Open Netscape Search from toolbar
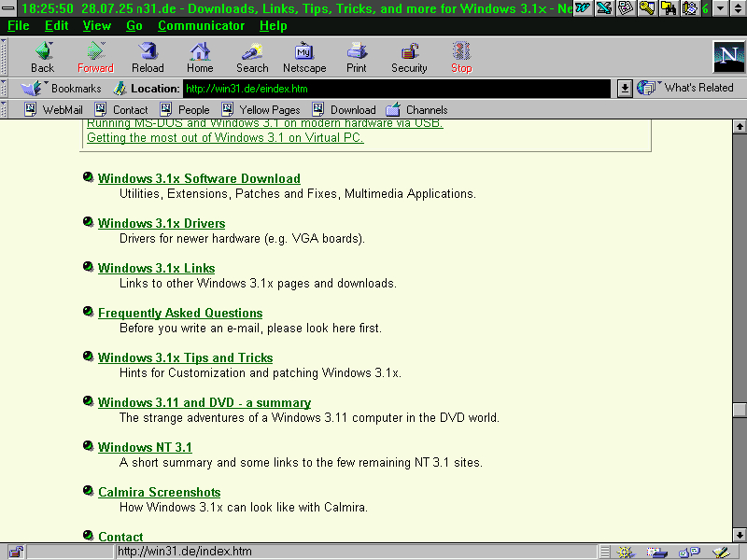The height and width of the screenshot is (560, 747). click(252, 56)
